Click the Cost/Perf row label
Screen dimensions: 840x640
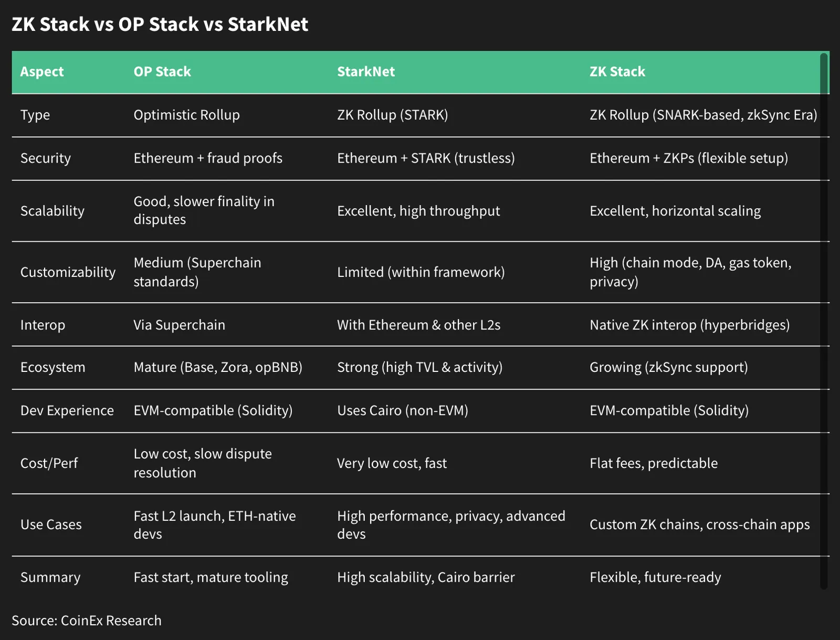pyautogui.click(x=49, y=463)
